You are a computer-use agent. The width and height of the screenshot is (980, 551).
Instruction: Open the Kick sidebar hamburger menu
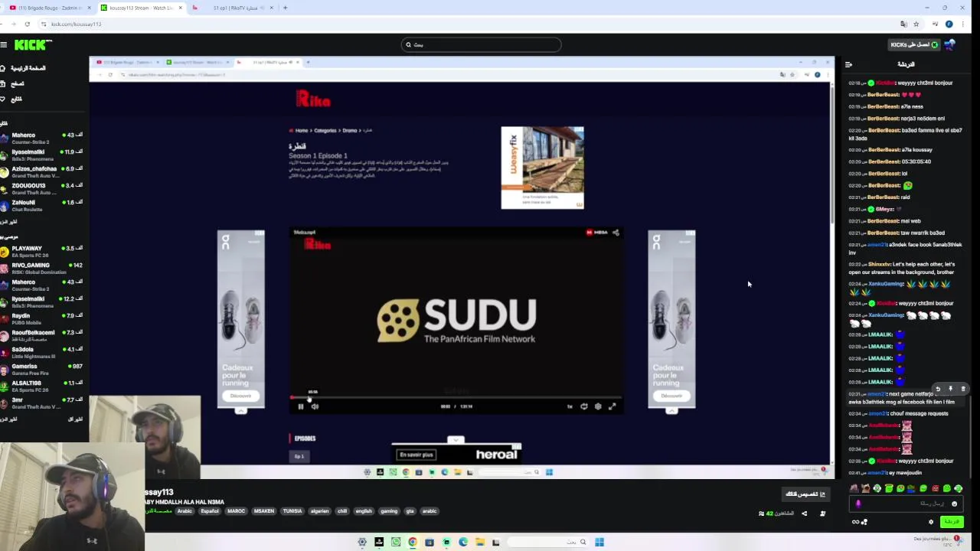click(x=4, y=45)
